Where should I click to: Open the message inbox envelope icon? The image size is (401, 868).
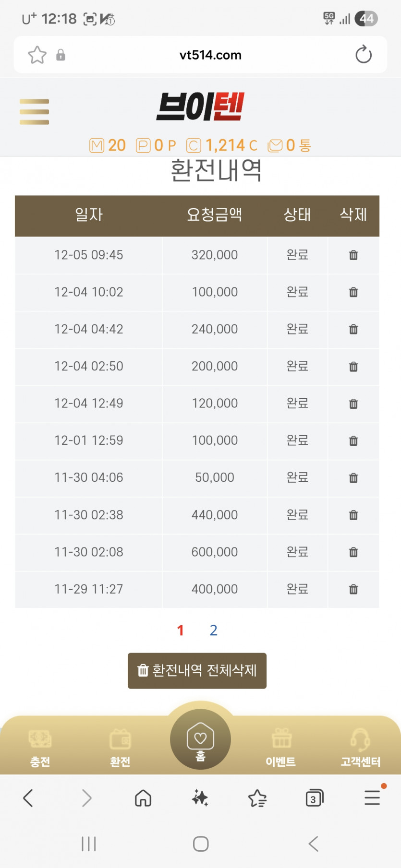tap(275, 145)
